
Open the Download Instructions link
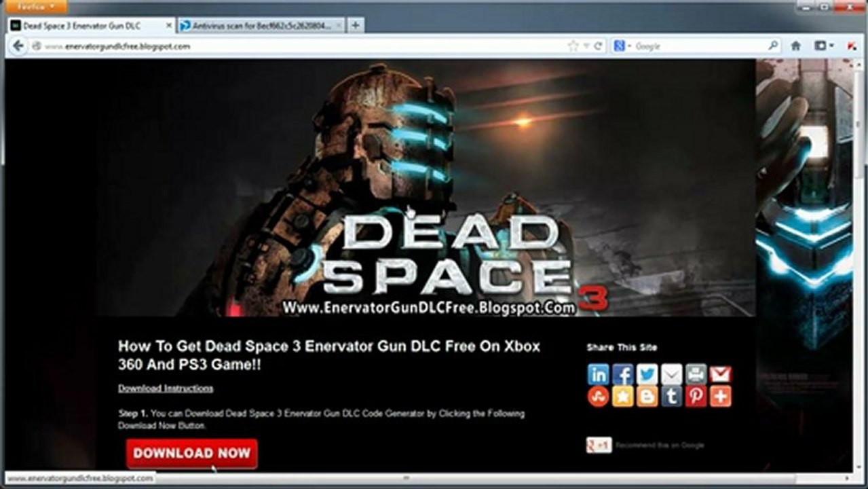click(166, 388)
